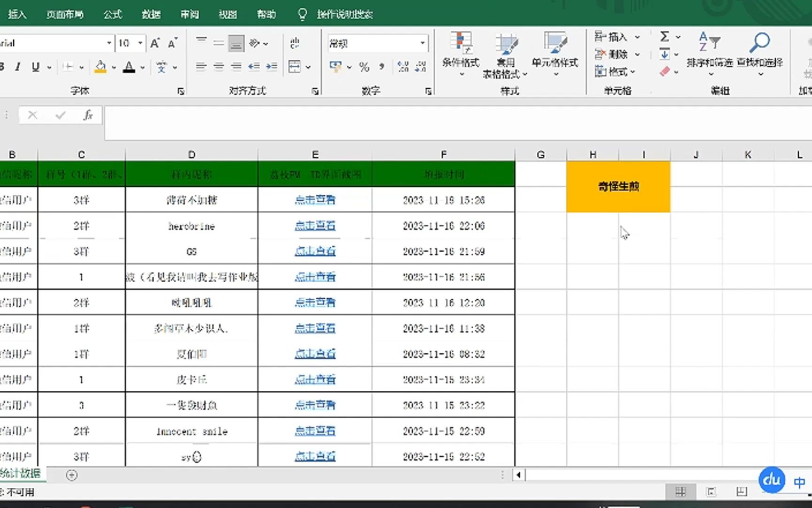Image resolution: width=812 pixels, height=508 pixels.
Task: Open Sort and Filter menu
Action: pyautogui.click(x=710, y=55)
